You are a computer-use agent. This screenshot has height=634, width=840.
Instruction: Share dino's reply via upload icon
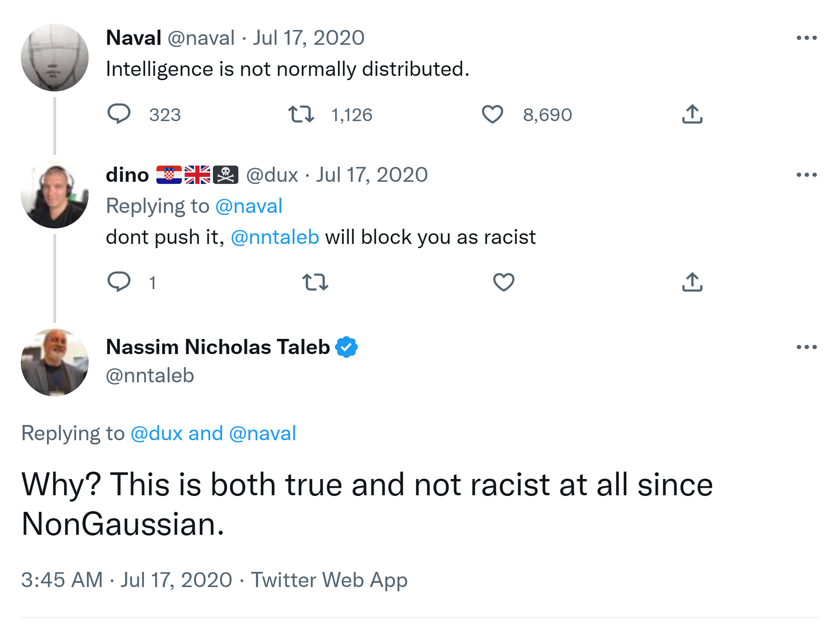click(x=692, y=282)
